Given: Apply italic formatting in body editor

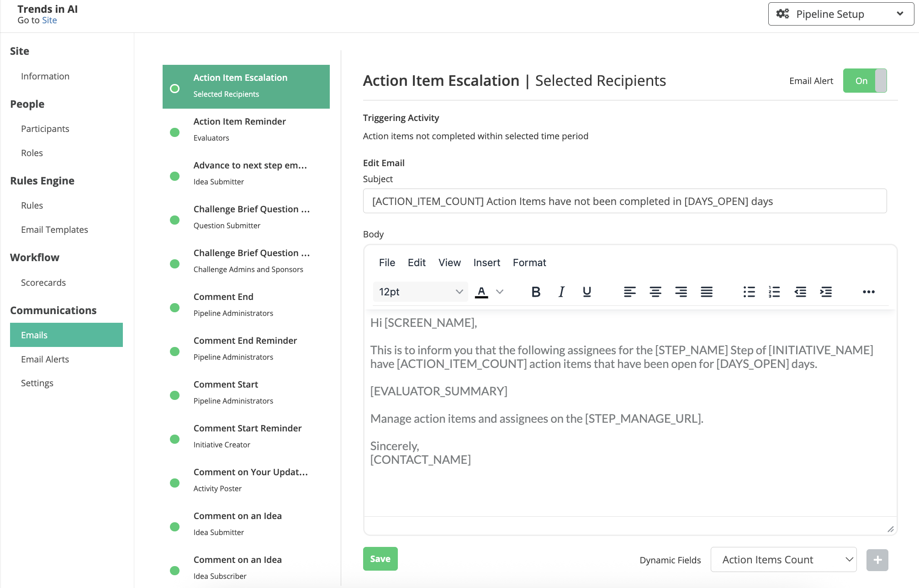Looking at the screenshot, I should [x=561, y=292].
